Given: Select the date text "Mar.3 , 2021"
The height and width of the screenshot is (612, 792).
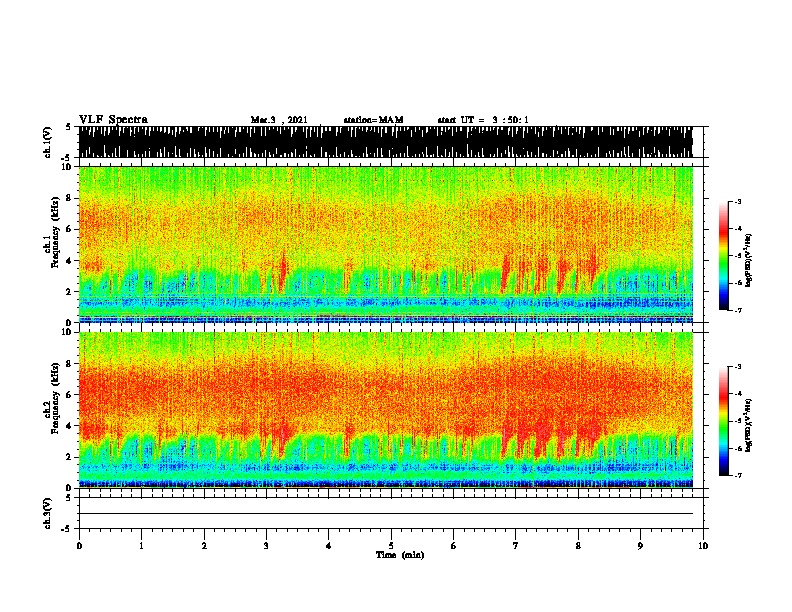Looking at the screenshot, I should 279,120.
